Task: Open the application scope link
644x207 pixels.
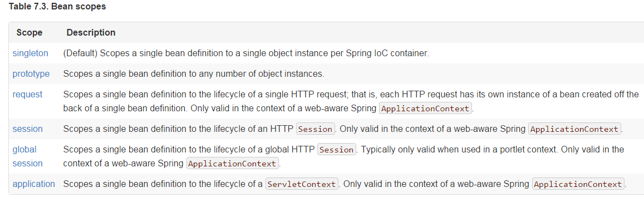Action: tap(34, 184)
